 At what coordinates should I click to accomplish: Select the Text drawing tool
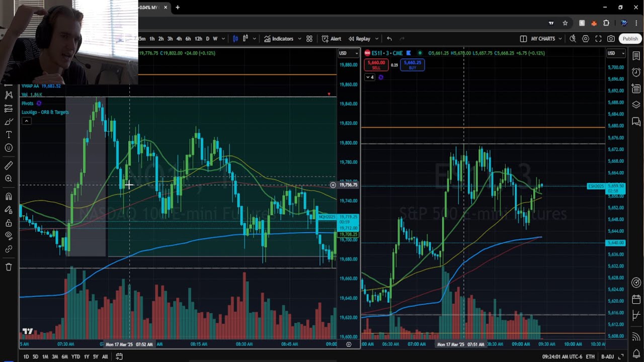click(x=9, y=135)
